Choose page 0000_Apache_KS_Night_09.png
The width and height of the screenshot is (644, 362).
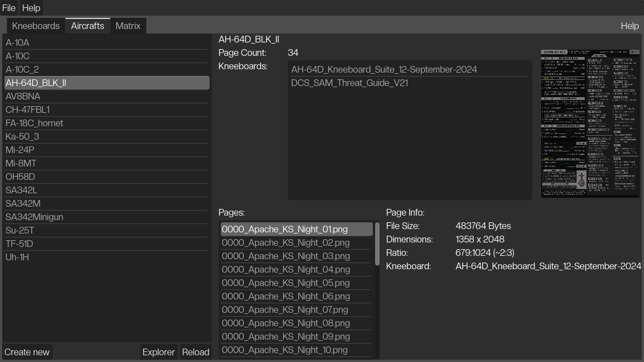coord(286,336)
